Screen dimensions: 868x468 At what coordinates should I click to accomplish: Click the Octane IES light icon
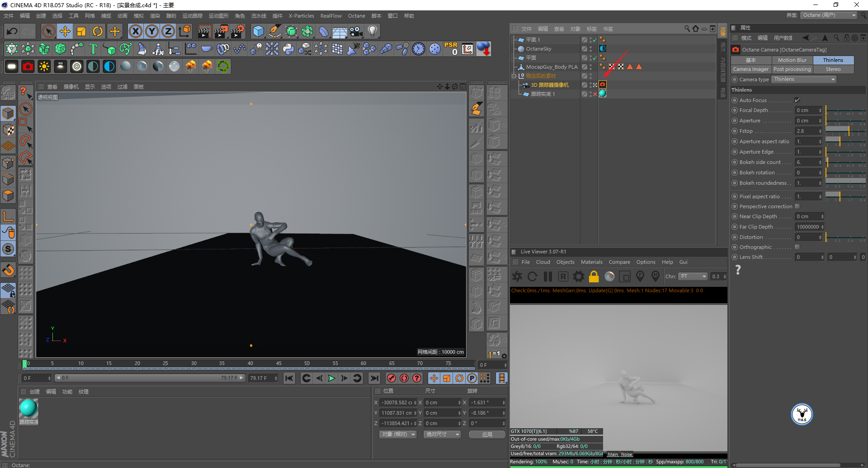61,66
